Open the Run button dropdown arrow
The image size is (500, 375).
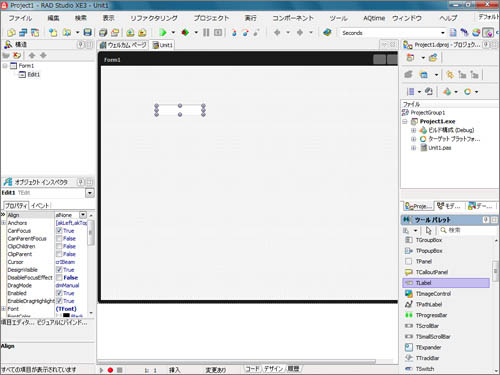pyautogui.click(x=173, y=32)
